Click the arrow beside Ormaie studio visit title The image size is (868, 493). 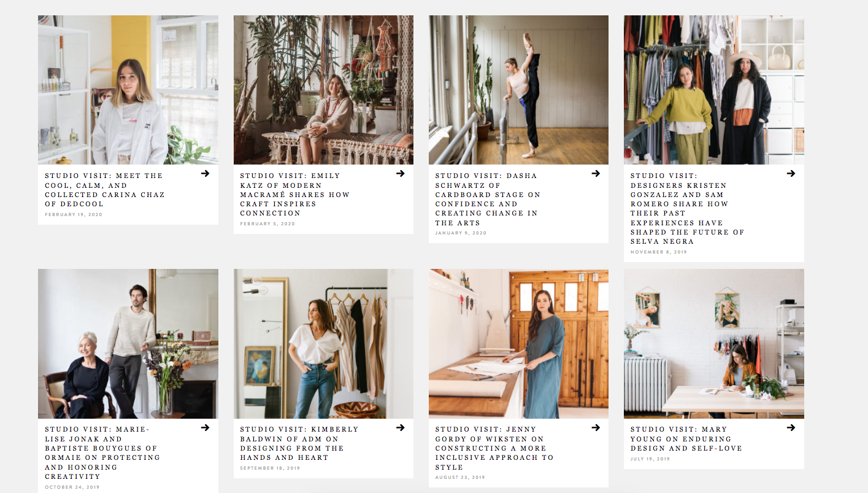tap(205, 427)
